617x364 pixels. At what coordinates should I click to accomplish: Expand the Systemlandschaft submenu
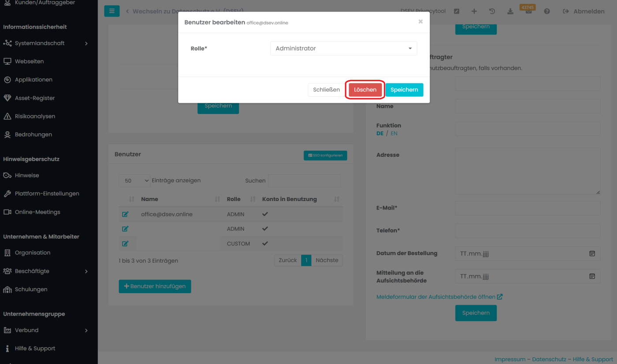pos(86,43)
